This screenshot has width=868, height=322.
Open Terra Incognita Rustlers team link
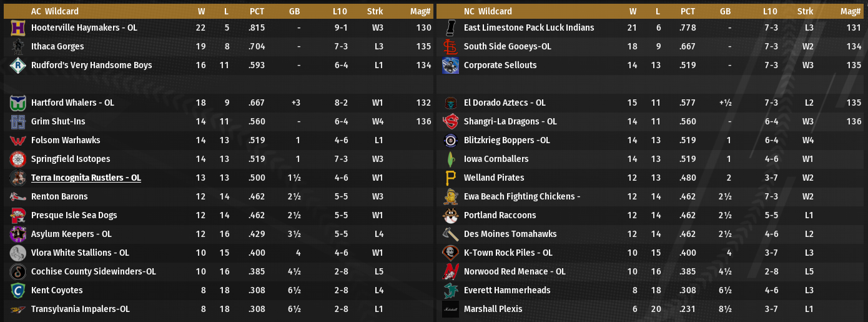(86, 178)
